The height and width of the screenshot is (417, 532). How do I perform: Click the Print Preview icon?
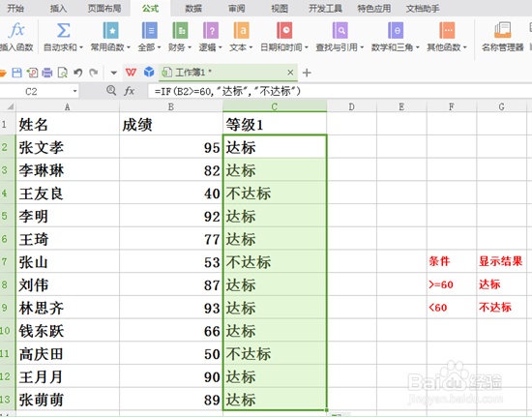coord(63,73)
